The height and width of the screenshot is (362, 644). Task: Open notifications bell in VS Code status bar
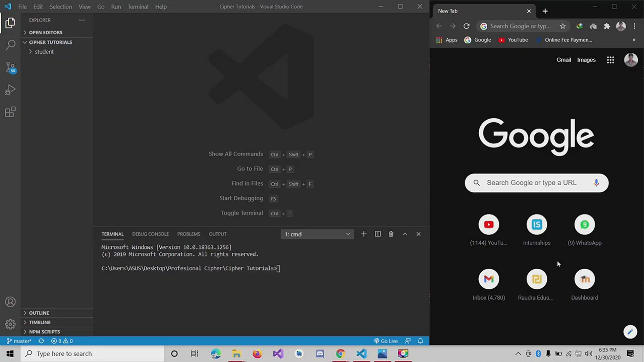[420, 341]
